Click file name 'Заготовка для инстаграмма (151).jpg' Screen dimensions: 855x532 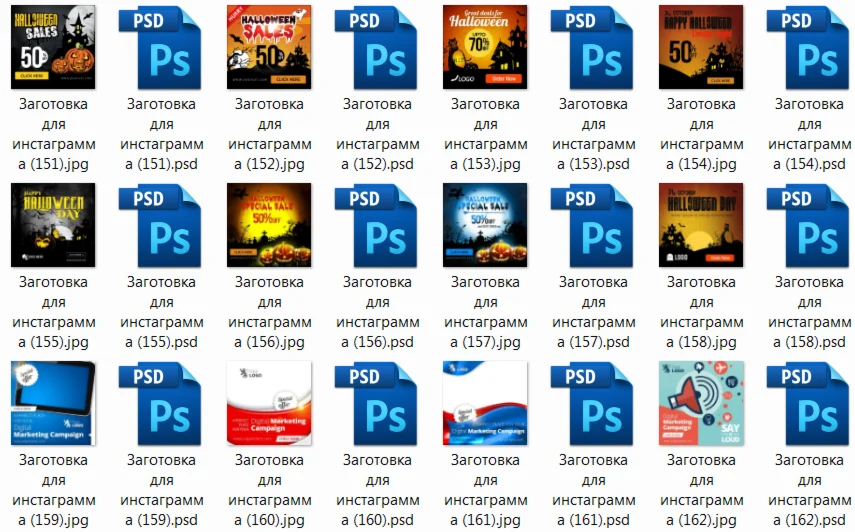pyautogui.click(x=53, y=134)
